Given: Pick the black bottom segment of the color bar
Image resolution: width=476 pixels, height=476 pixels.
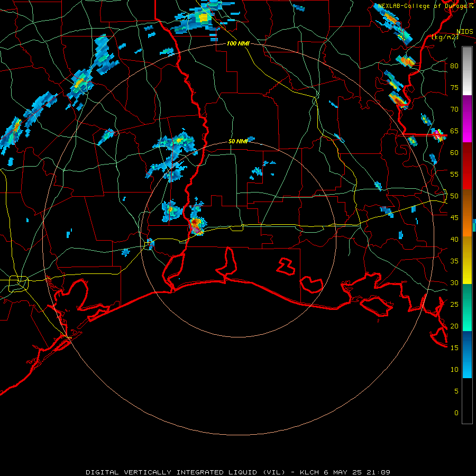Looking at the screenshot, I should pos(467,401).
